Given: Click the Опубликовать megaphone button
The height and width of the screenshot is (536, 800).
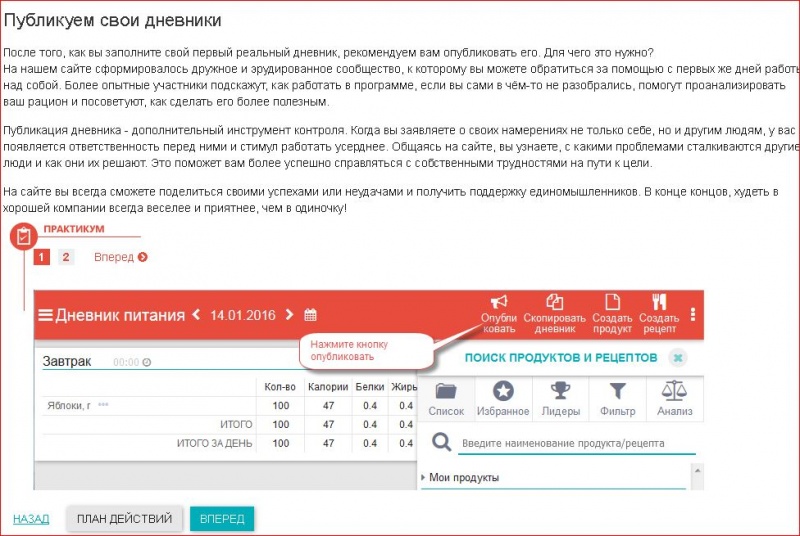Looking at the screenshot, I should click(498, 314).
